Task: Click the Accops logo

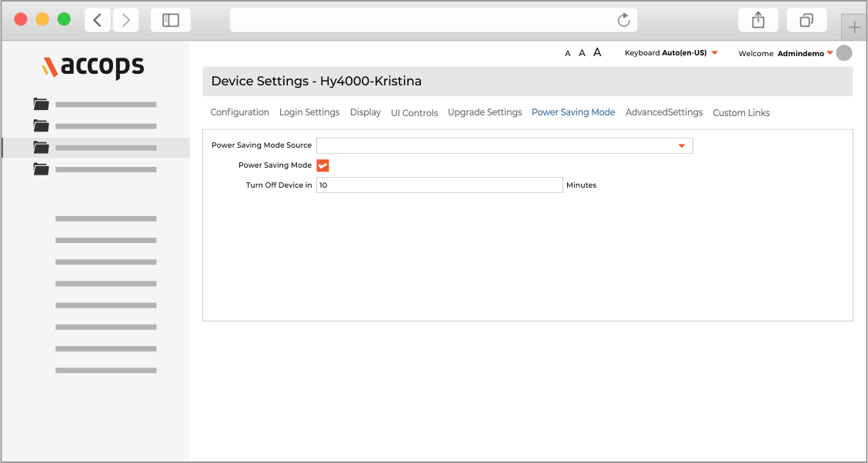Action: pos(92,68)
